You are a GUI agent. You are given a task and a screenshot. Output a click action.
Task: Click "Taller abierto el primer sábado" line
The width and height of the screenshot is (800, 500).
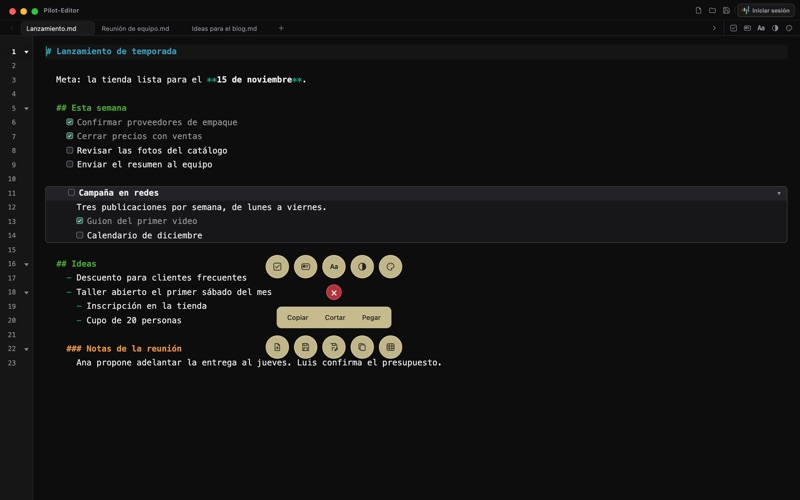pos(174,292)
